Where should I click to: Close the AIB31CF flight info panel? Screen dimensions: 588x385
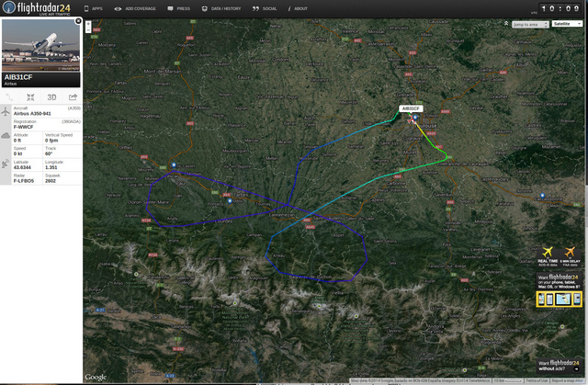(x=78, y=21)
